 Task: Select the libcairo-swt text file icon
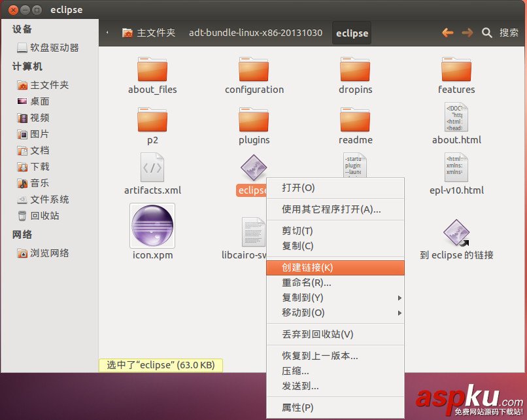click(254, 232)
